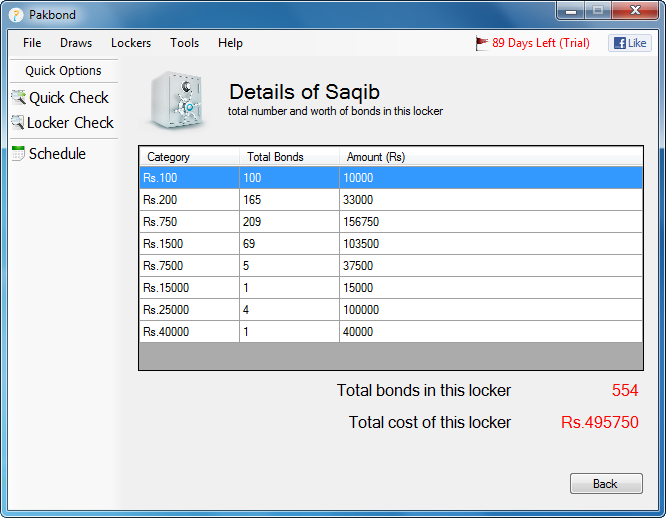Click total bonds cell showing 165
Screen dimensions: 666x518
(x=289, y=200)
